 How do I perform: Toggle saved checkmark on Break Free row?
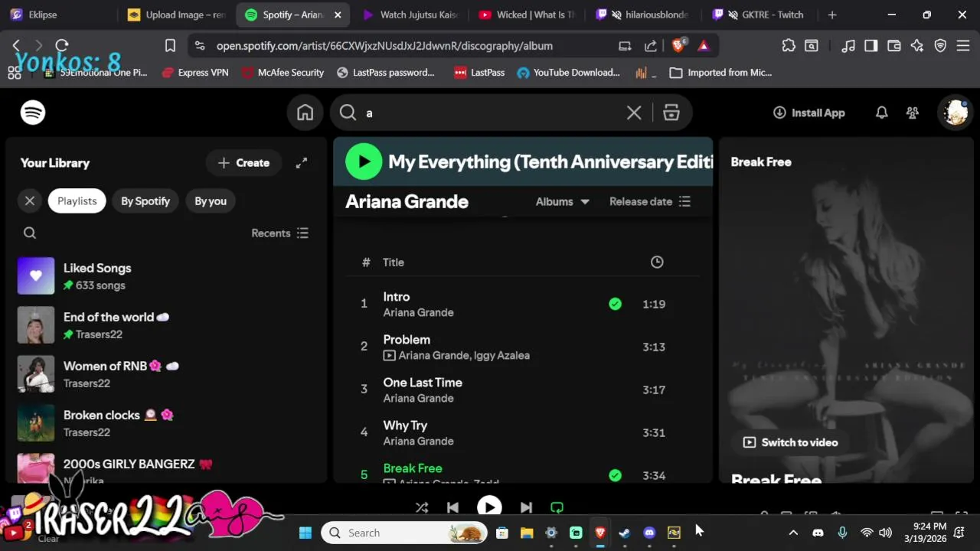coord(615,475)
